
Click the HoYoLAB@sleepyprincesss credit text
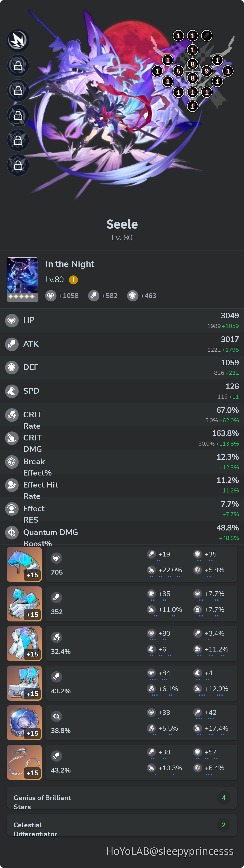[x=170, y=851]
